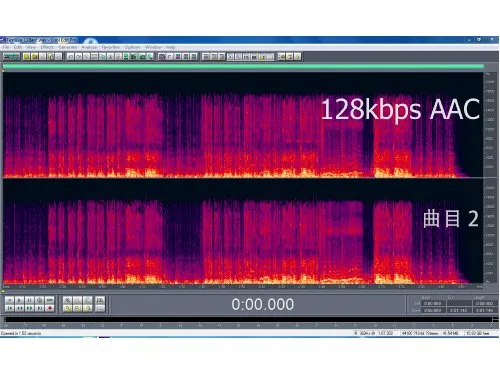The width and height of the screenshot is (500, 375).
Task: Click the Play transport button
Action: pos(19,300)
